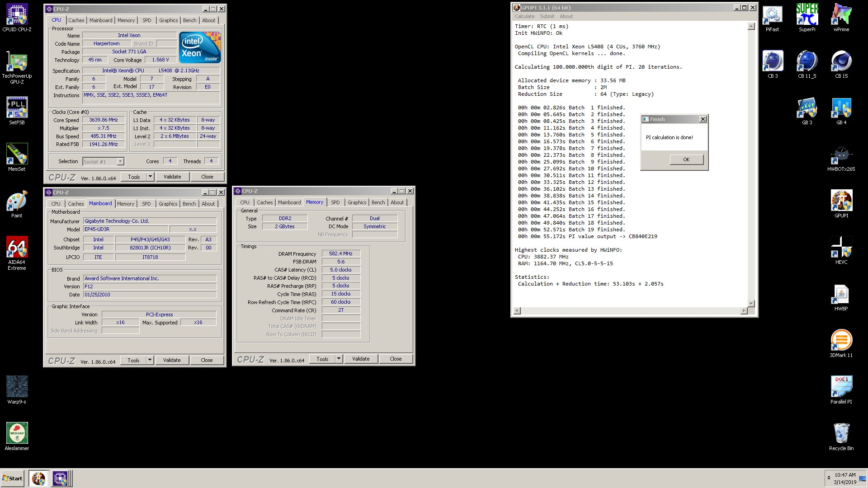Open Socket #1 selection dropdown

pyautogui.click(x=120, y=161)
